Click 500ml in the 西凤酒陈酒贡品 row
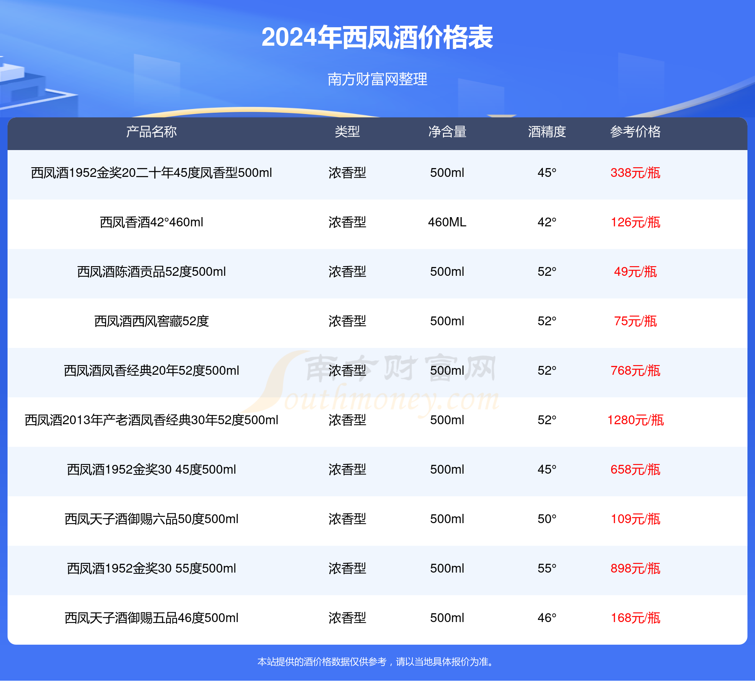Image resolution: width=755 pixels, height=700 pixels. tap(447, 272)
